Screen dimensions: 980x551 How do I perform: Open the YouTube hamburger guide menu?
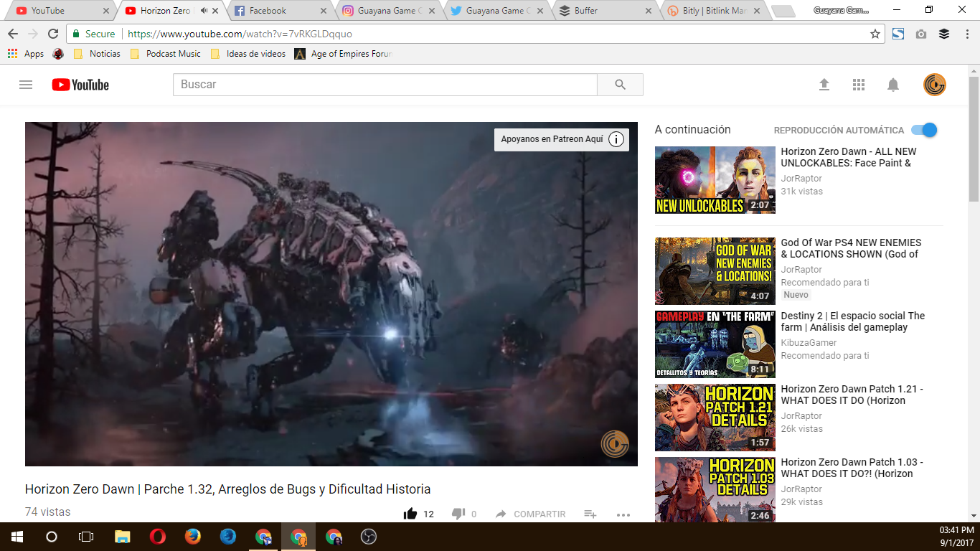[x=26, y=85]
